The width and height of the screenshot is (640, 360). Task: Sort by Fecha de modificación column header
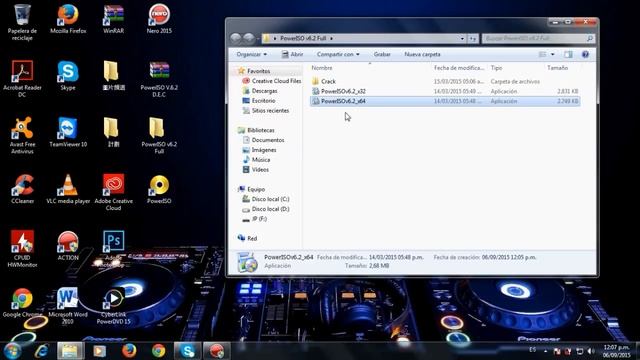pos(459,68)
